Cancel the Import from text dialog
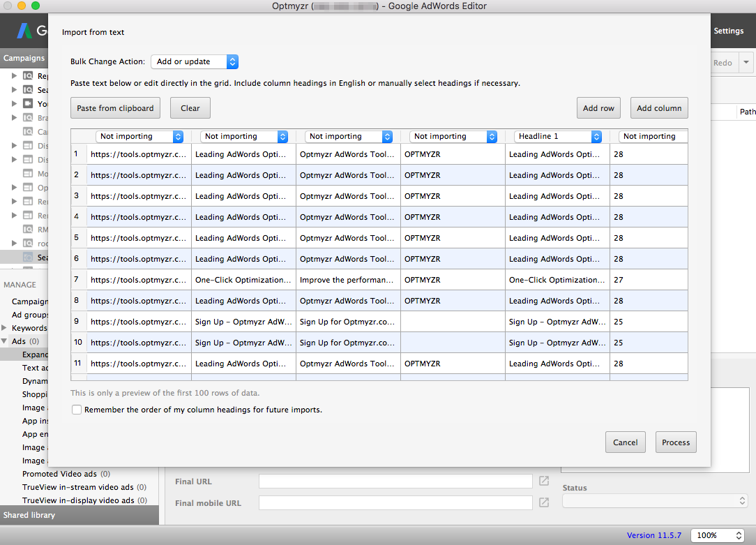Viewport: 756px width, 545px height. click(x=626, y=442)
